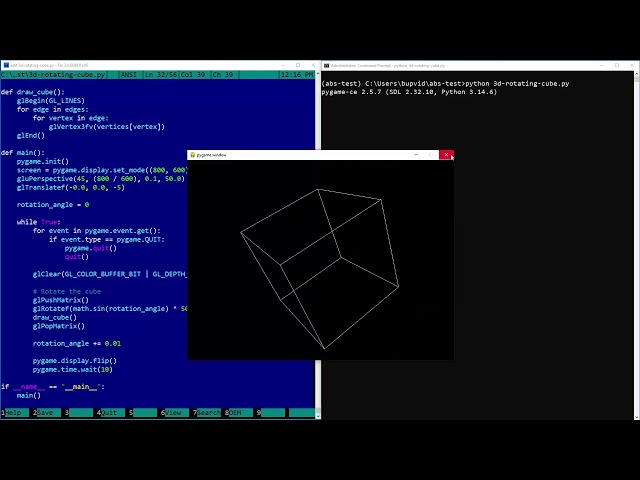
Task: Click the rotating cube in pygame window
Action: click(x=320, y=268)
